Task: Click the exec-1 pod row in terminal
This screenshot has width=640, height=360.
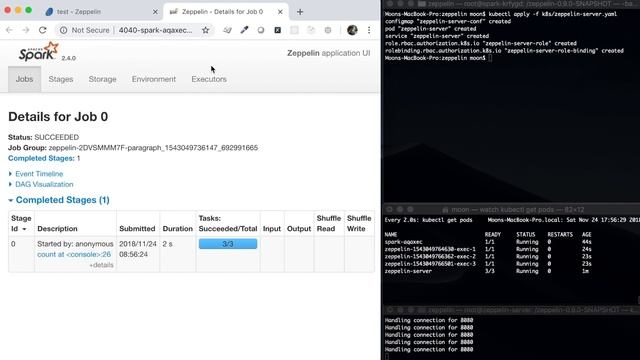Action: [x=488, y=249]
